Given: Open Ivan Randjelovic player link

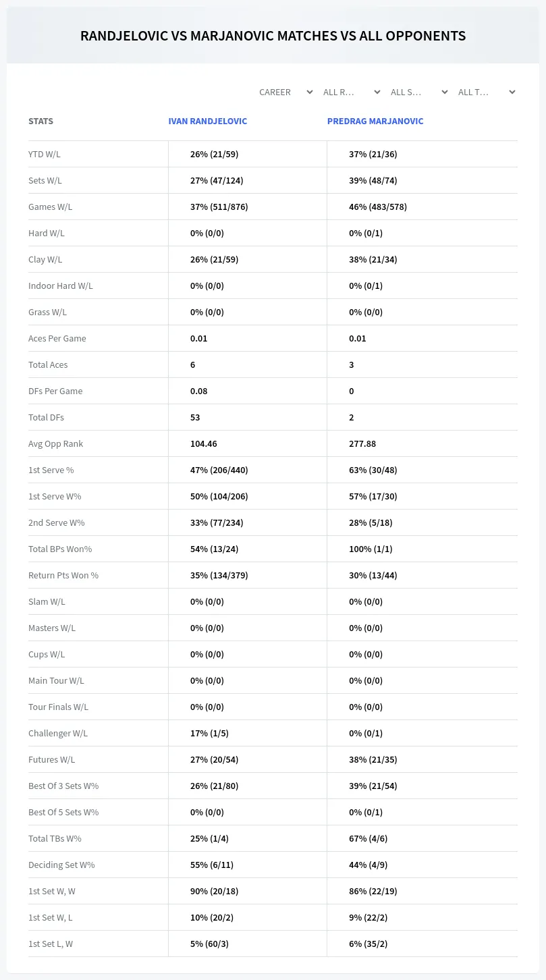Looking at the screenshot, I should [x=208, y=121].
